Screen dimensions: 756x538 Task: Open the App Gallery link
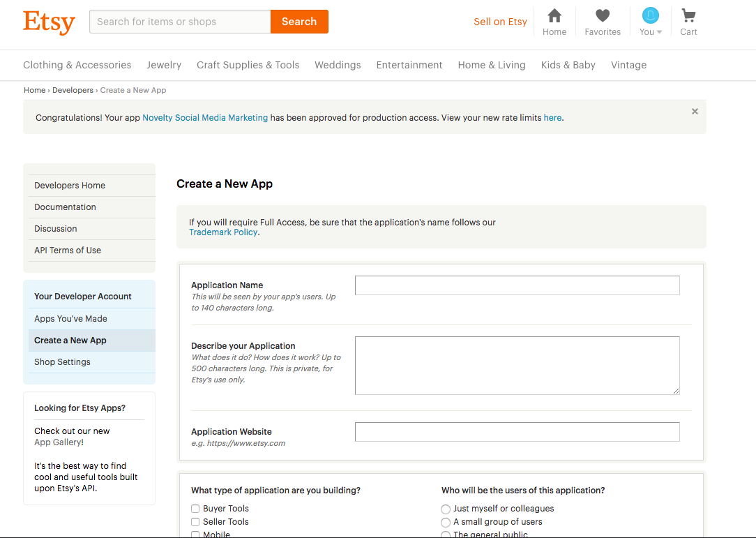[59, 442]
